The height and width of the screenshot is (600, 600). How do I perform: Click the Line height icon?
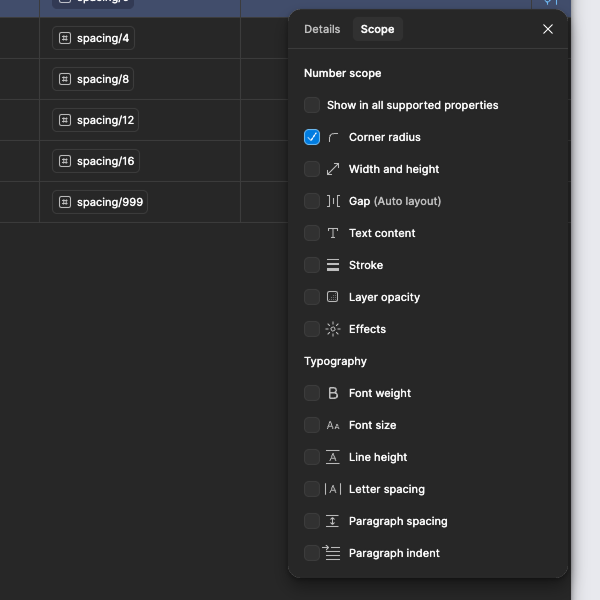pos(333,457)
